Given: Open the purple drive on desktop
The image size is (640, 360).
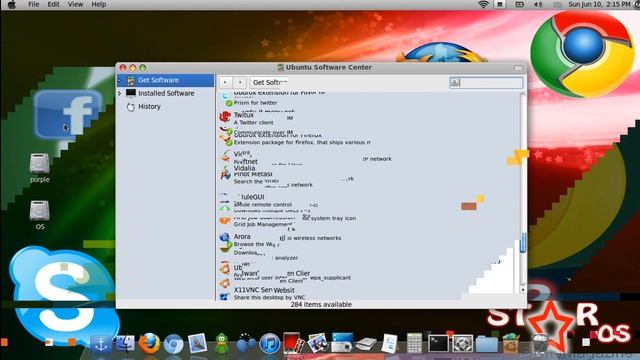Looking at the screenshot, I should click(40, 168).
